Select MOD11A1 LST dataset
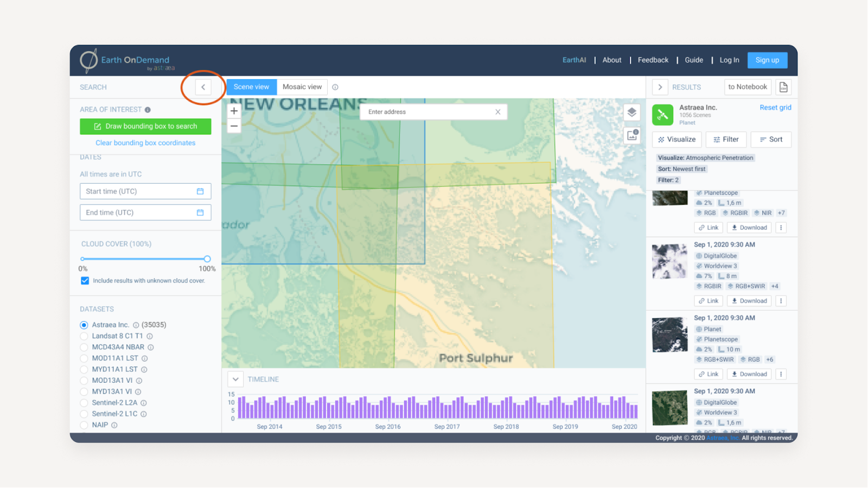Image resolution: width=868 pixels, height=488 pixels. tap(84, 358)
